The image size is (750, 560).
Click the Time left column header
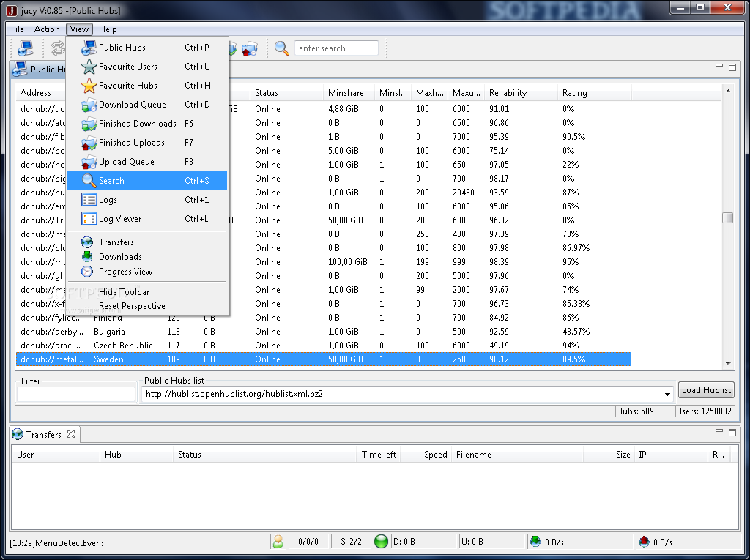(x=379, y=455)
